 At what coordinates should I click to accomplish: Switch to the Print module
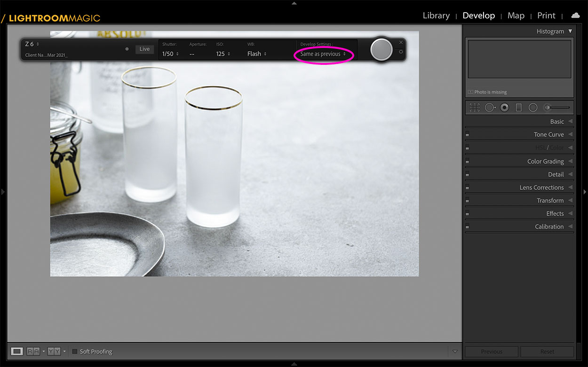click(x=546, y=16)
